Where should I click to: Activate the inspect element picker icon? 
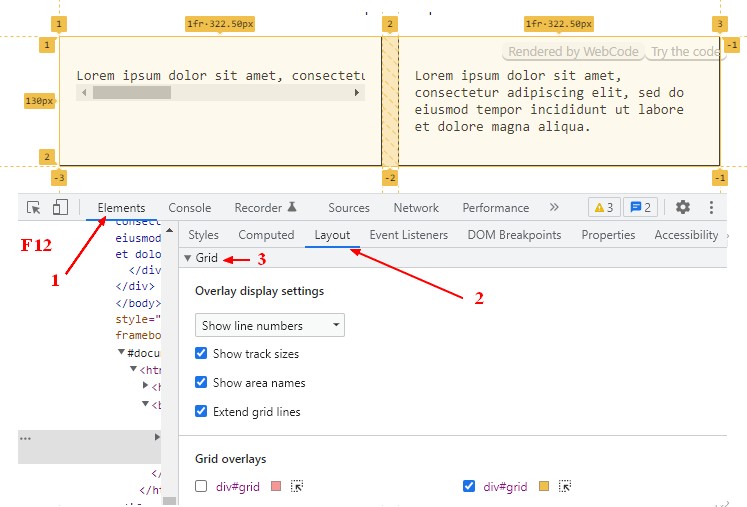34,208
